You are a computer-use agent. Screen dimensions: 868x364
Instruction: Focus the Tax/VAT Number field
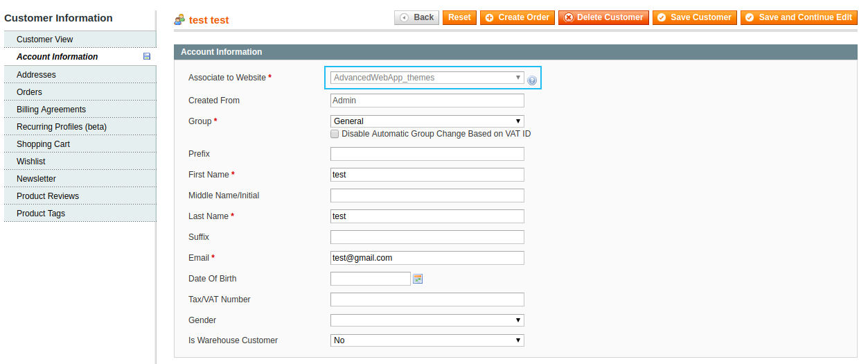pyautogui.click(x=427, y=300)
